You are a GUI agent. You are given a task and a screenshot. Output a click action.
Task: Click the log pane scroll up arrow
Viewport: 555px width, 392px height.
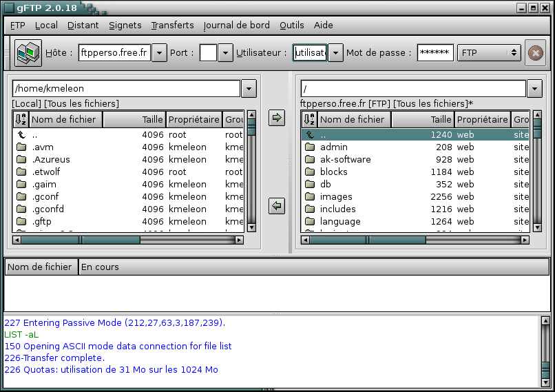click(545, 321)
